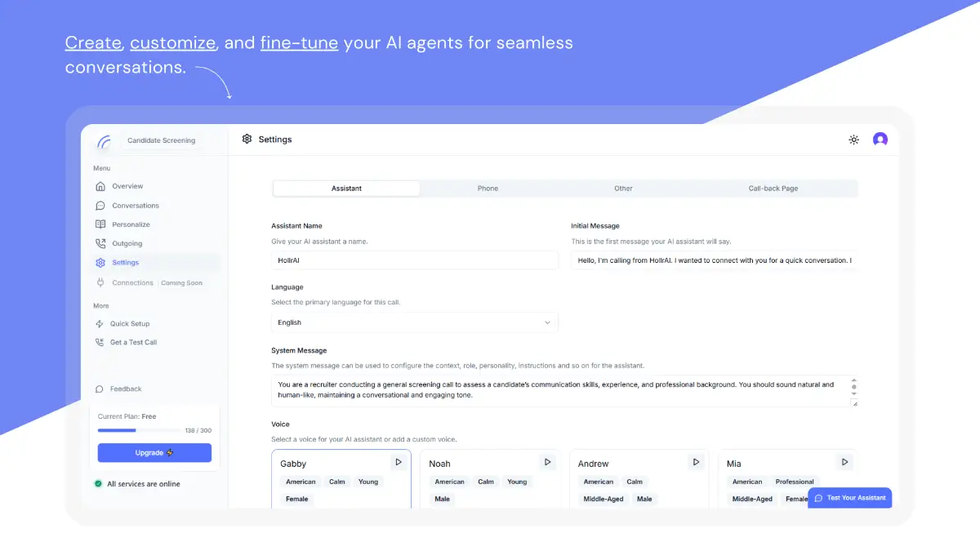Click the Conversations chat bubble icon

100,206
